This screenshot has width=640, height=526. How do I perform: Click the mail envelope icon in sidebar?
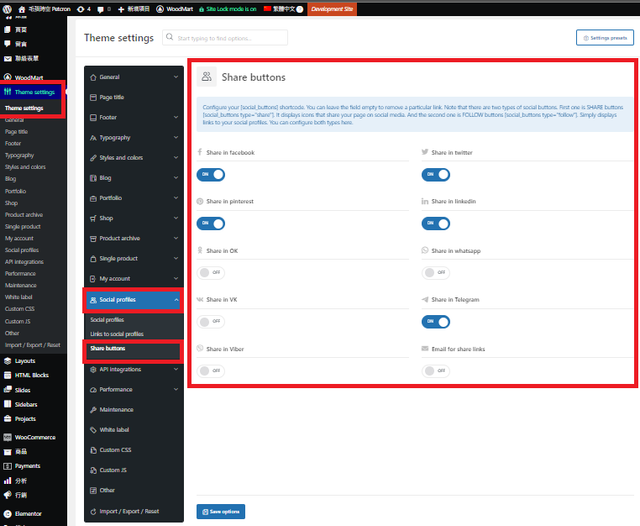pyautogui.click(x=7, y=59)
